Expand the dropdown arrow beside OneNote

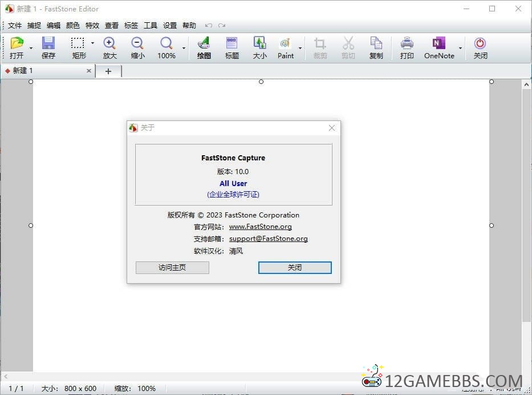pos(460,48)
